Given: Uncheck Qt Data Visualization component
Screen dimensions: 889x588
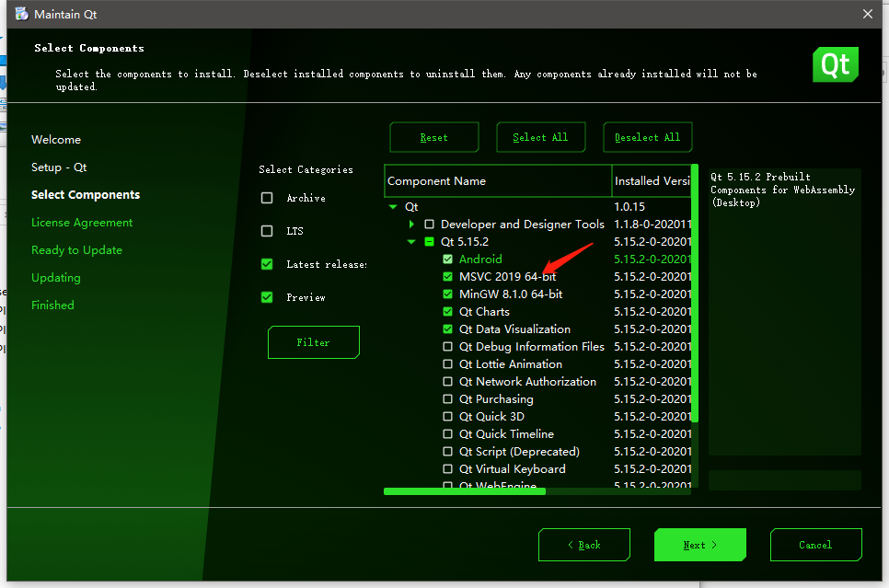Looking at the screenshot, I should click(x=448, y=329).
